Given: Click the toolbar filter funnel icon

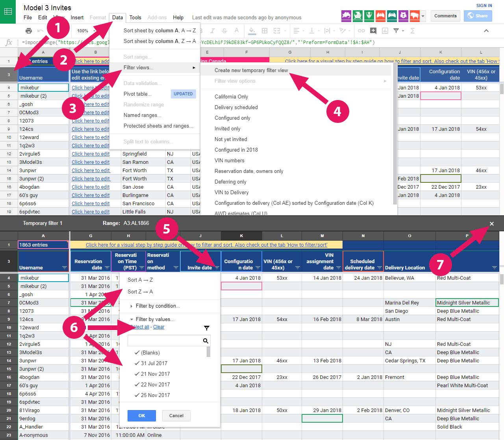Looking at the screenshot, I should point(396,31).
